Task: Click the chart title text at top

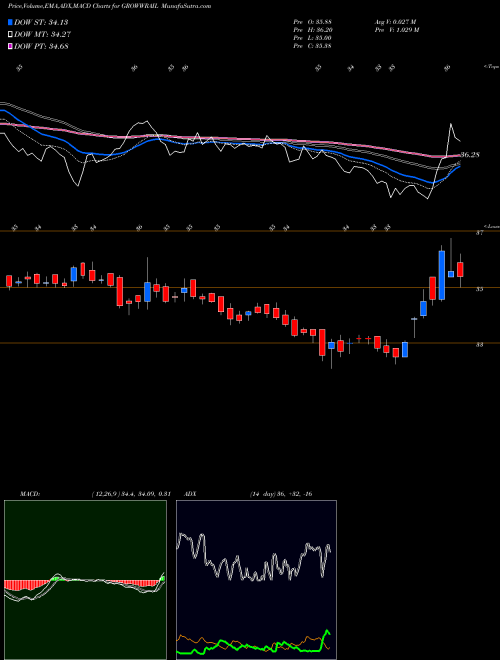Action: [109, 6]
